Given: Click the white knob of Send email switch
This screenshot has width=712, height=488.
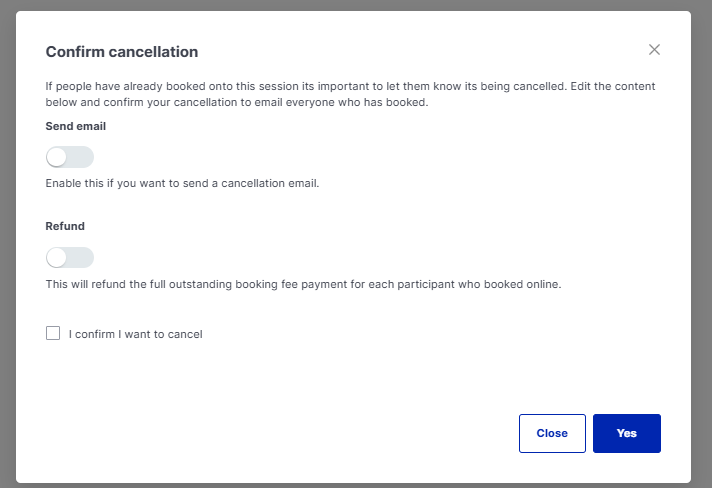Looking at the screenshot, I should coord(57,157).
